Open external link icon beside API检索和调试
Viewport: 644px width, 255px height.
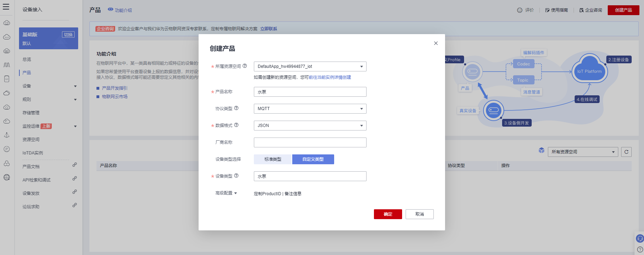click(75, 178)
